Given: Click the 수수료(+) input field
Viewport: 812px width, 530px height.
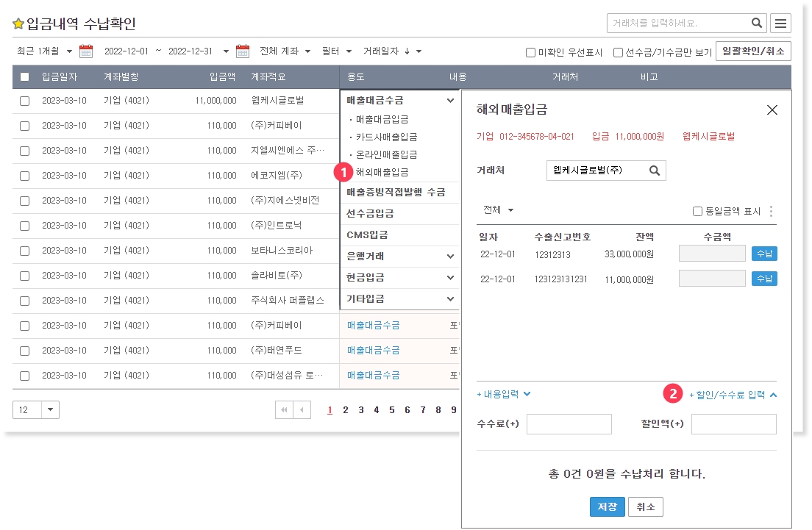Looking at the screenshot, I should [x=569, y=424].
